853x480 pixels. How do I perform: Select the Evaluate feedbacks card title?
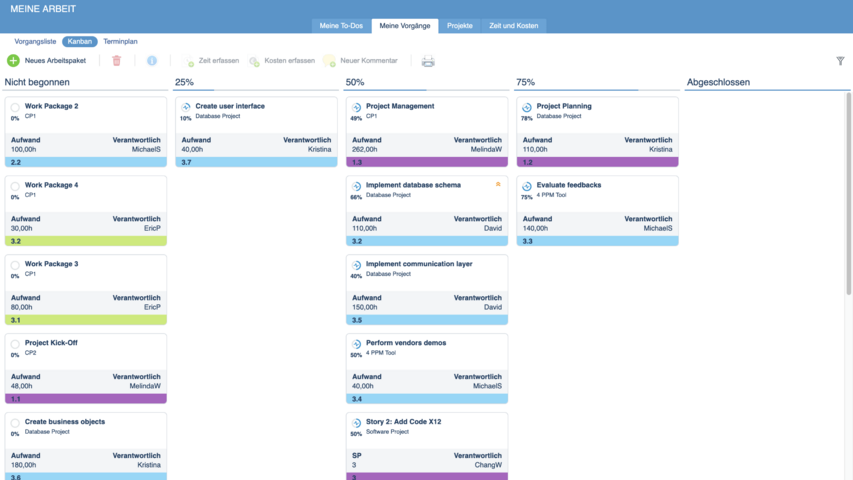[x=569, y=185]
